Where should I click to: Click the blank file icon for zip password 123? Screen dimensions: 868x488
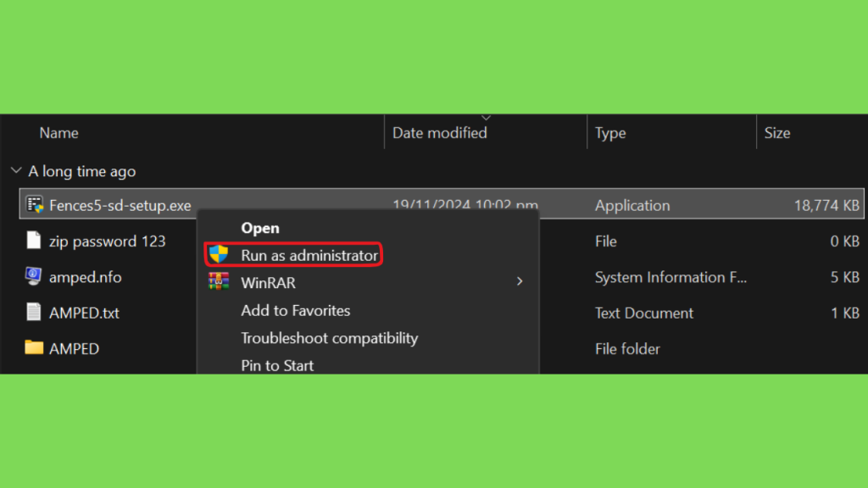34,241
